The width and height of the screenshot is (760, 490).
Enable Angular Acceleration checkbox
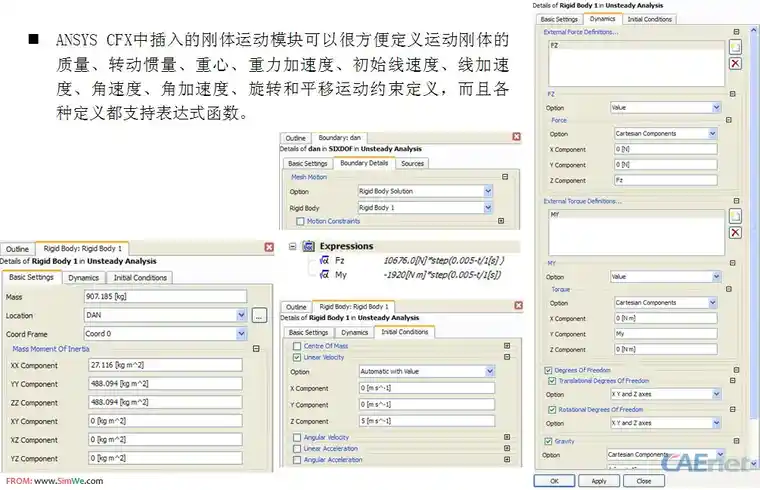click(x=297, y=460)
